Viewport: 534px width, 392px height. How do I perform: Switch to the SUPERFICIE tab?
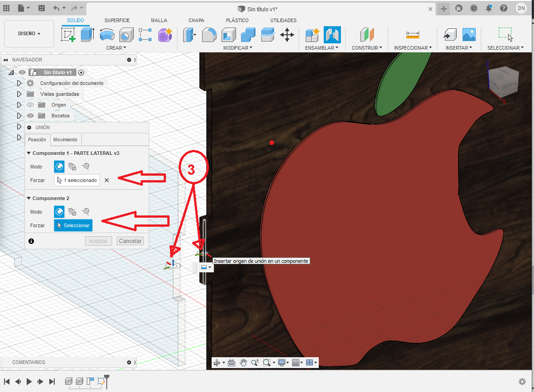[117, 20]
